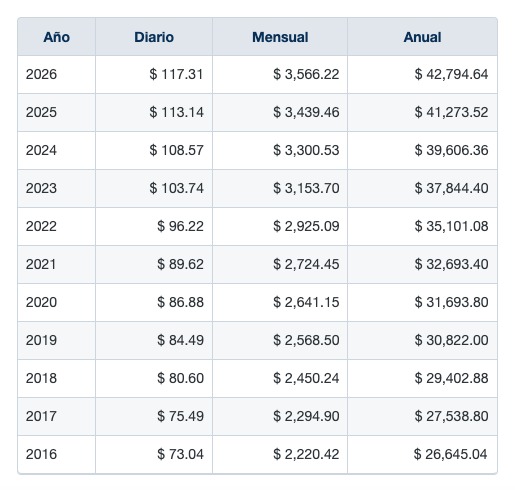Viewport: 515px width, 490px height.
Task: Click the monthly value $ 2,724.45
Action: pos(306,264)
